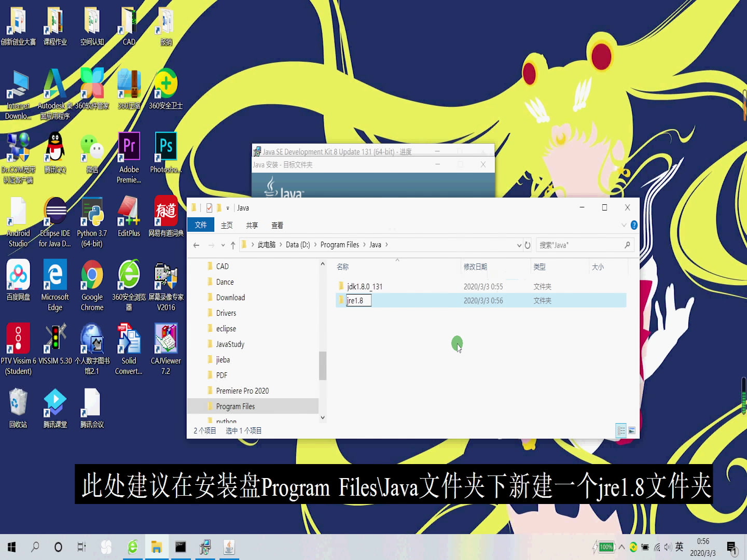Open CAJViewer 7.2 desktop icon
The height and width of the screenshot is (560, 747).
(x=166, y=349)
